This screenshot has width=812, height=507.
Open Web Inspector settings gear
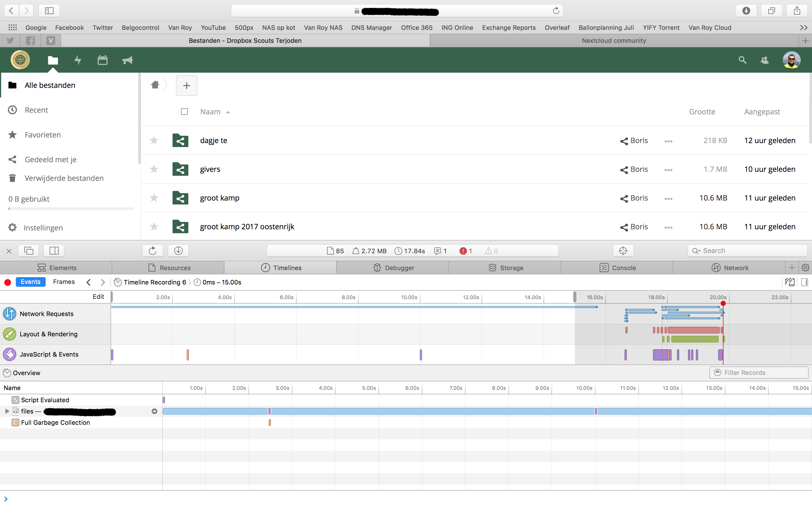click(x=805, y=268)
